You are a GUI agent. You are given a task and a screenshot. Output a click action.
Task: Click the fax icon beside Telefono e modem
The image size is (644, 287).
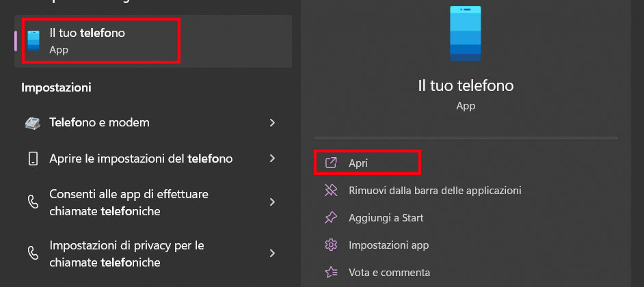33,123
